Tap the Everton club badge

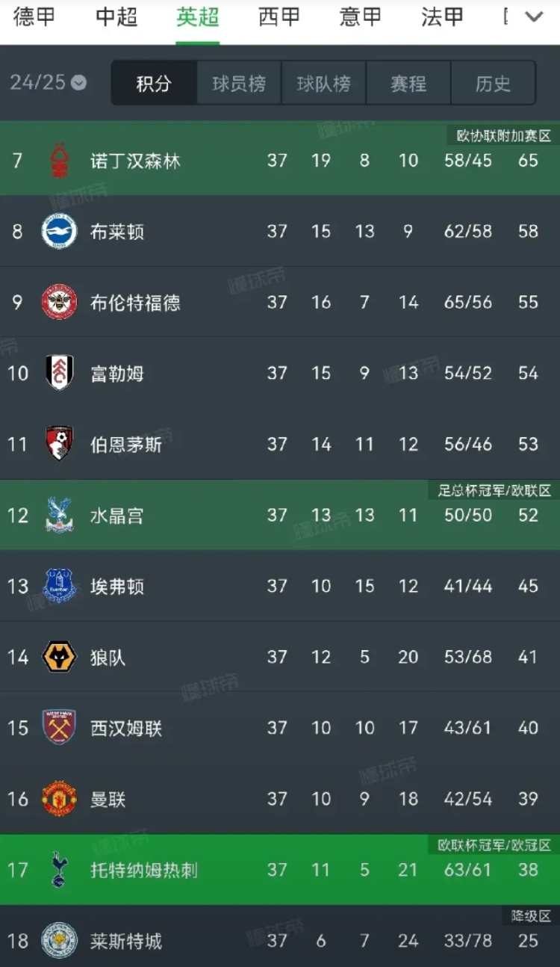click(x=59, y=586)
